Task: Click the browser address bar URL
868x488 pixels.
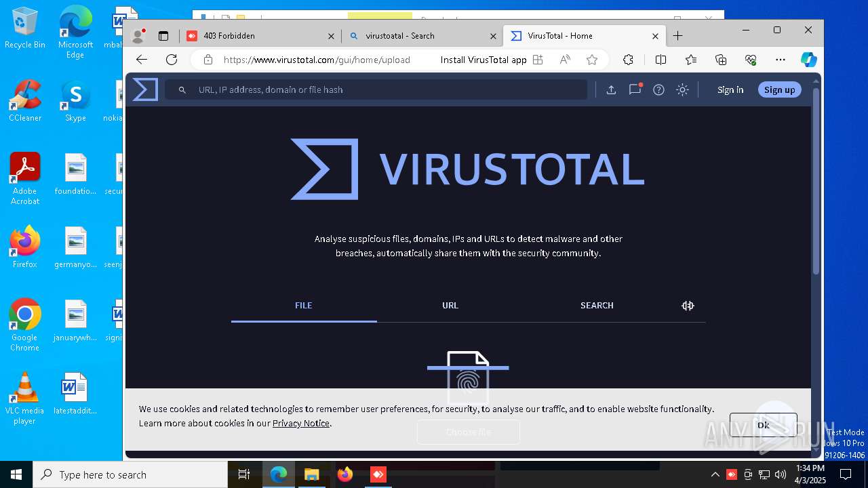Action: 317,60
